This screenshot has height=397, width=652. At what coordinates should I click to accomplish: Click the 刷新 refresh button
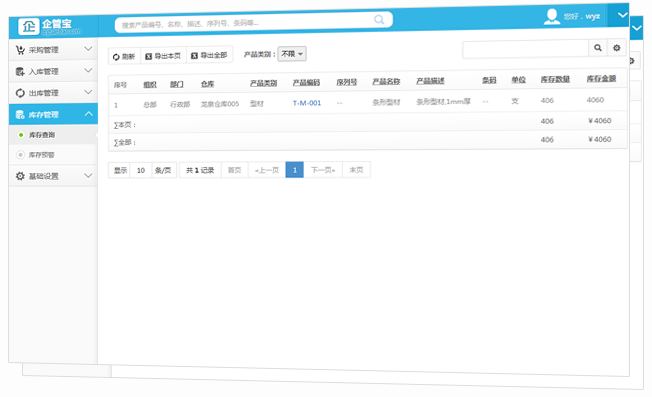click(x=124, y=57)
